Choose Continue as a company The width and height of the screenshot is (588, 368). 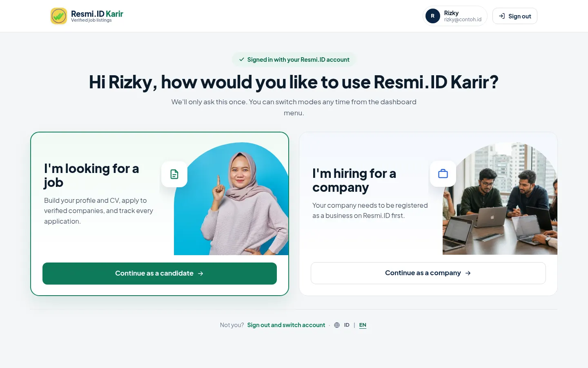(428, 273)
